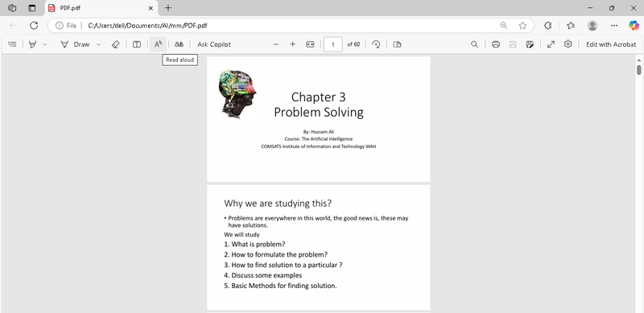Screen dimensions: 644x313
Task: Click the Translate icon
Action: [179, 44]
